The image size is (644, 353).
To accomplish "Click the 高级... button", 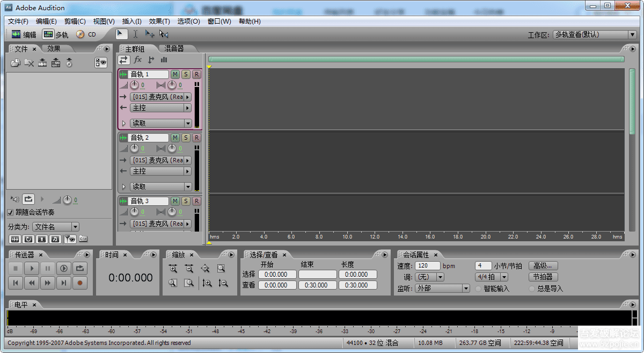I will pyautogui.click(x=543, y=266).
